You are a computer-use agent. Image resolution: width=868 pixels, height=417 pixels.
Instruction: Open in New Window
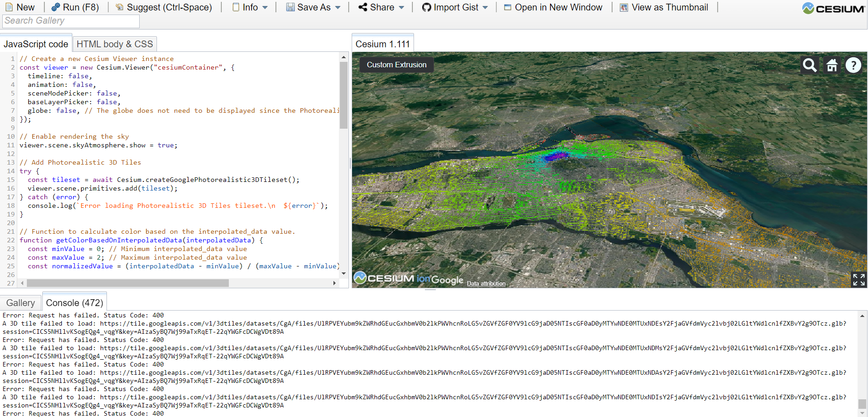[553, 7]
